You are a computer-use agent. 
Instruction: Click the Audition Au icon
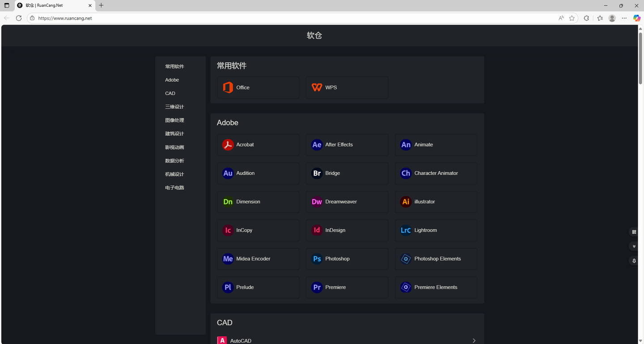(228, 174)
